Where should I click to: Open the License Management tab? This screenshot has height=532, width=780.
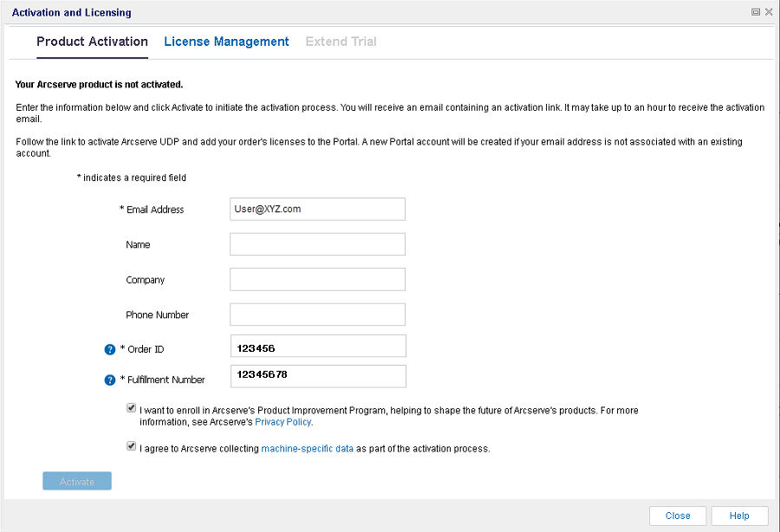click(226, 42)
